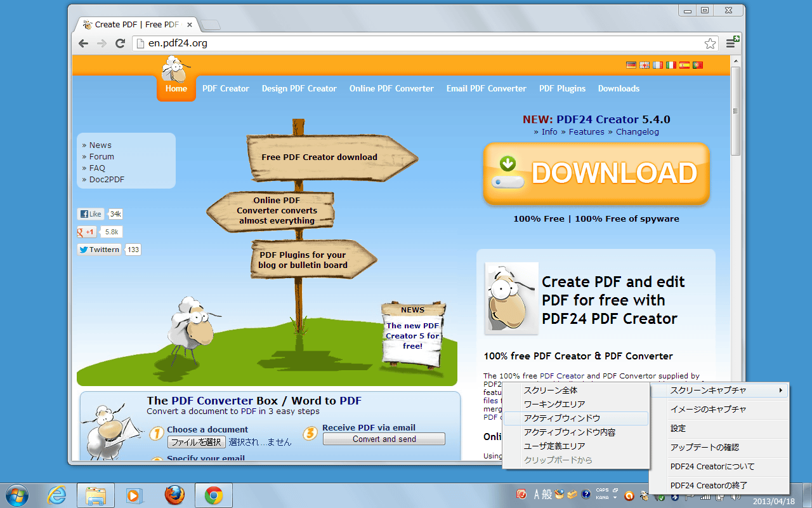The image size is (812, 508).
Task: Open the Doc2PDF sidebar link
Action: tap(107, 179)
